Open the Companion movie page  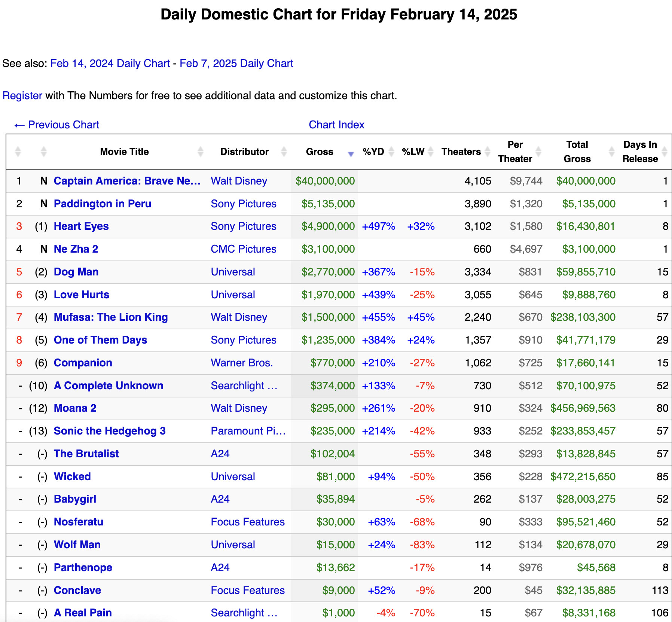[x=83, y=363]
